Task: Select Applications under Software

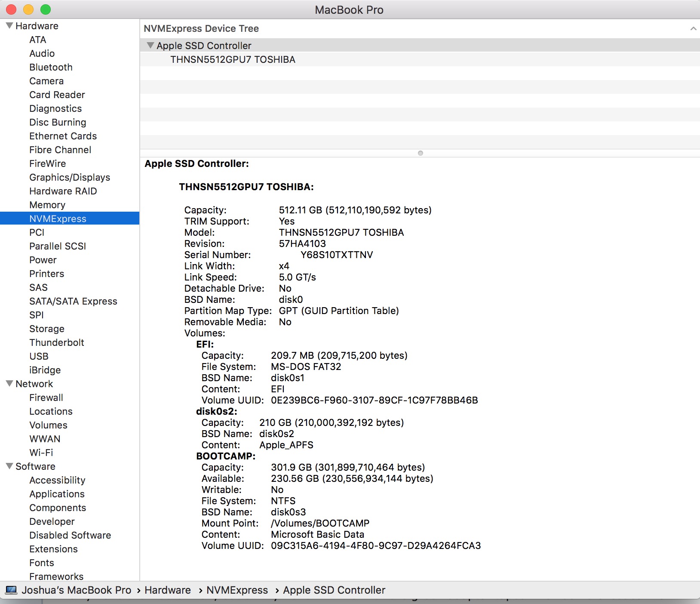Action: (x=57, y=494)
